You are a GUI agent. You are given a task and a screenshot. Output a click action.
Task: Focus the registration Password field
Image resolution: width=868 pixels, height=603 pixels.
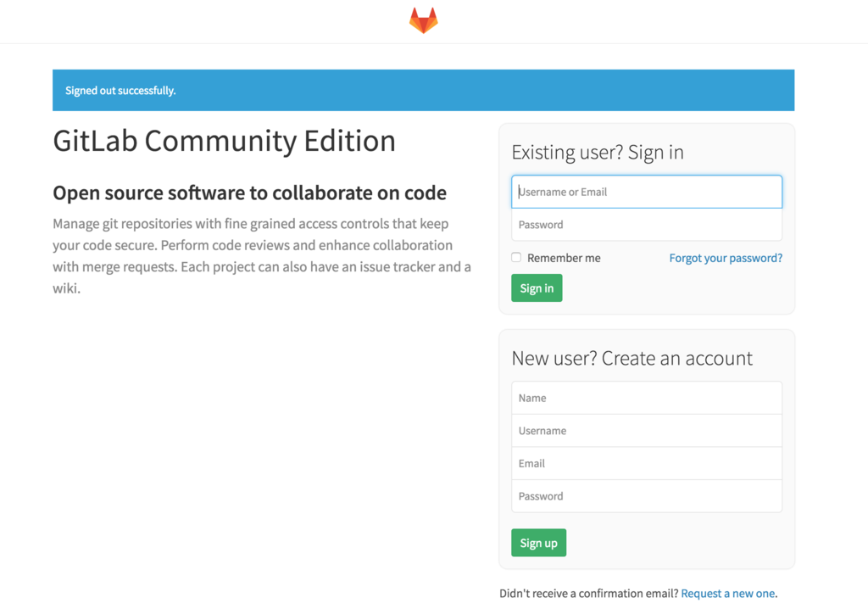pyautogui.click(x=647, y=496)
